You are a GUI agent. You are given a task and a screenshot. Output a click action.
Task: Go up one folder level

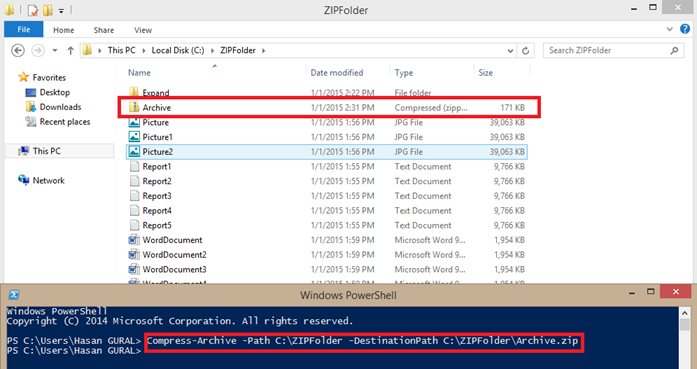pyautogui.click(x=70, y=50)
